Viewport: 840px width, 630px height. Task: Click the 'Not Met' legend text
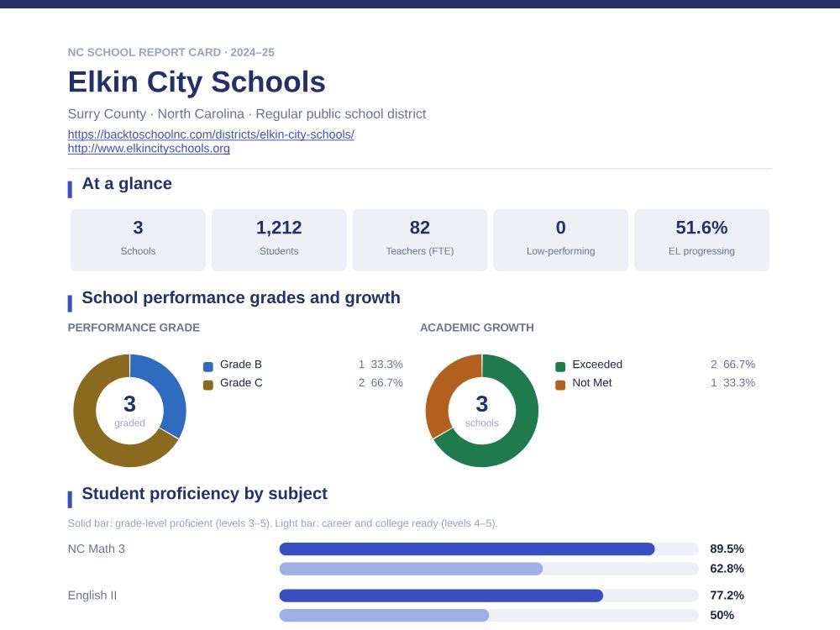click(x=592, y=382)
